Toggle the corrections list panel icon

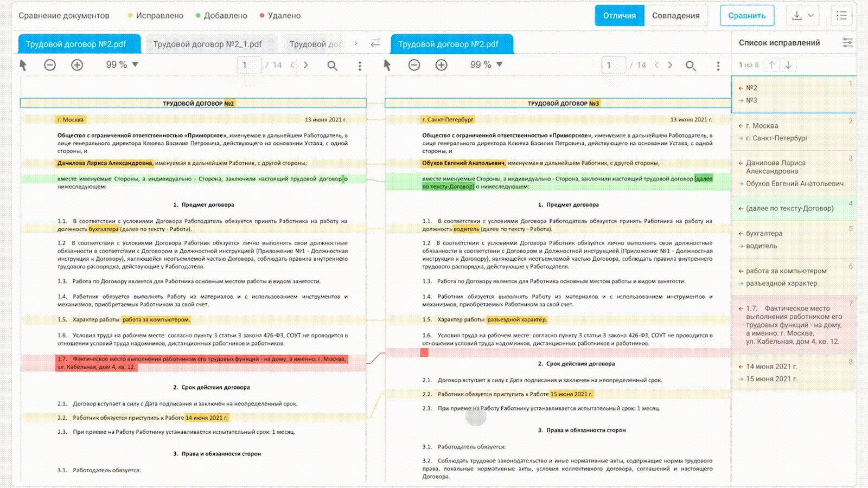pyautogui.click(x=841, y=15)
